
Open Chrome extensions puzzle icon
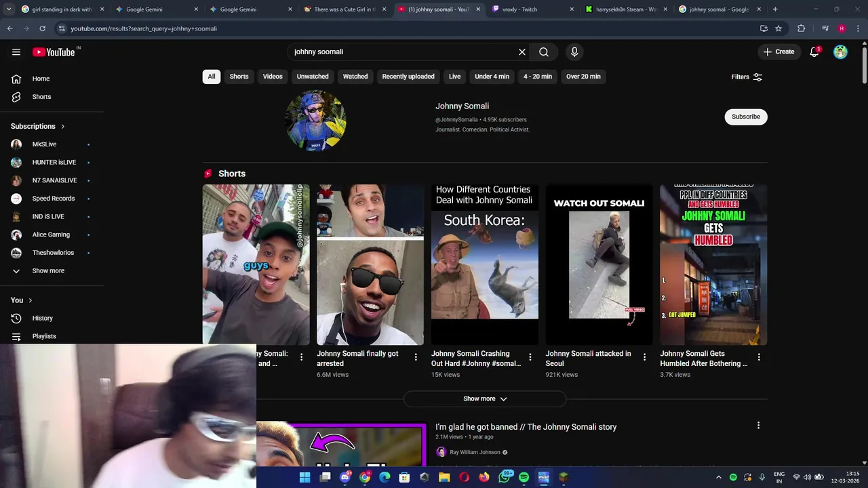pos(802,28)
